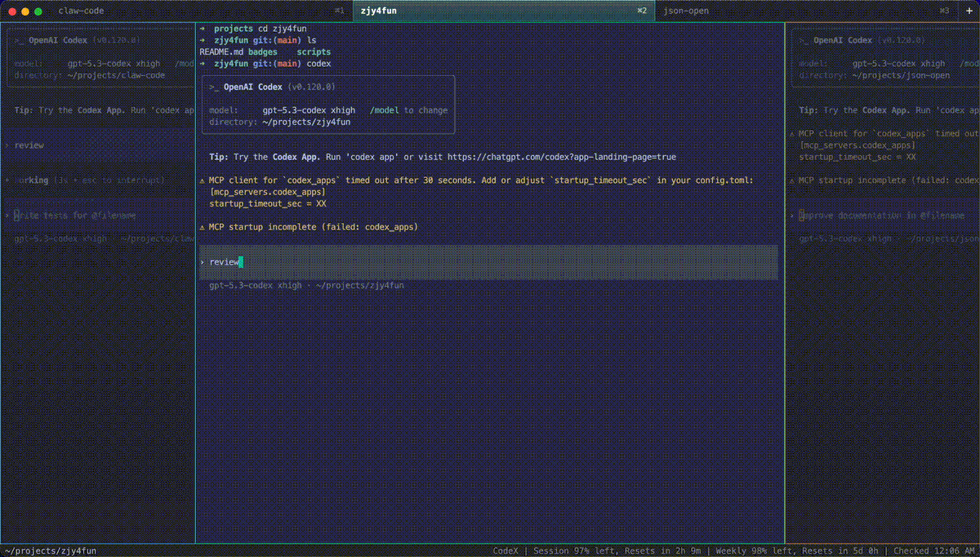
Task: Open a new tab with the plus button
Action: (969, 11)
